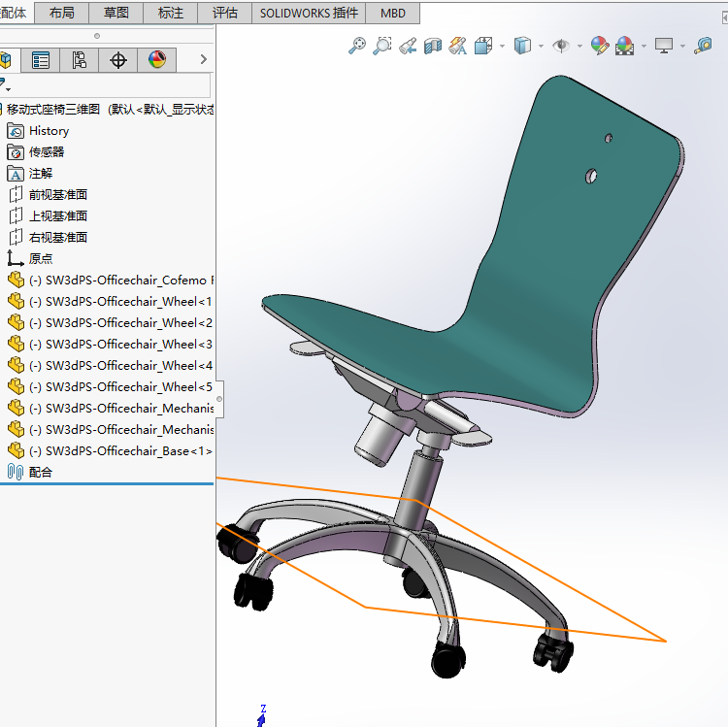Open the View Orientation dropdown arrow
Screen dimensions: 728x727
tap(502, 46)
